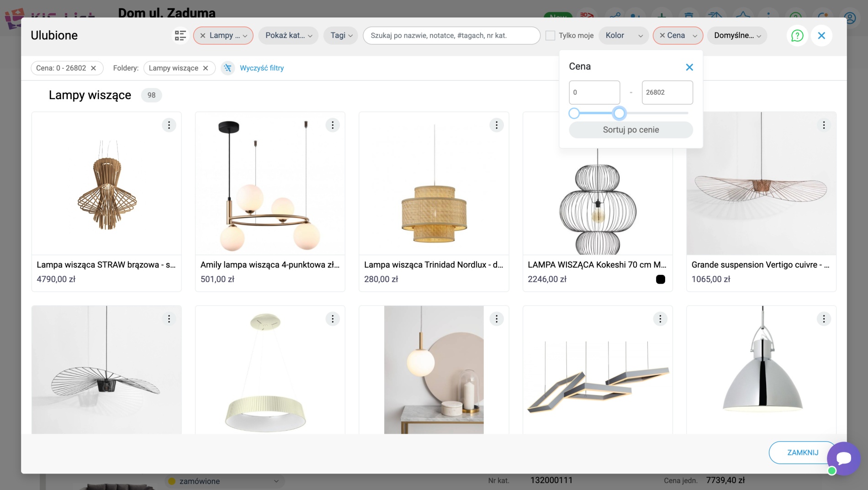
Task: Click the Wyczyść filtry link
Action: click(x=262, y=68)
